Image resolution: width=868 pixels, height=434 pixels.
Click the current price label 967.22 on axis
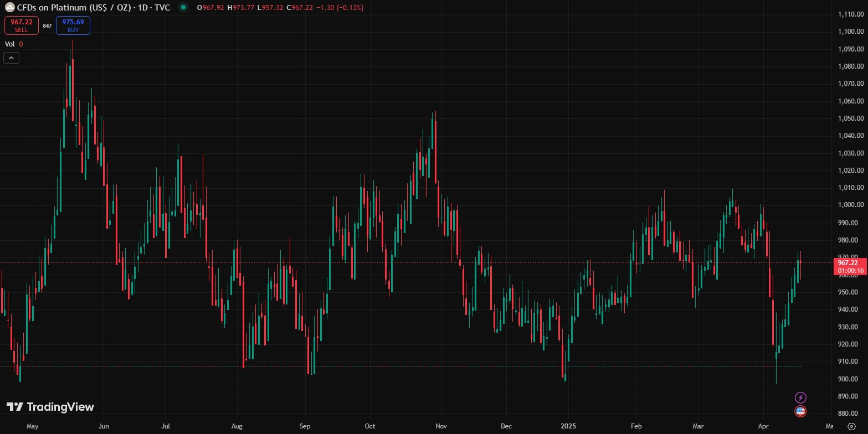(x=848, y=263)
